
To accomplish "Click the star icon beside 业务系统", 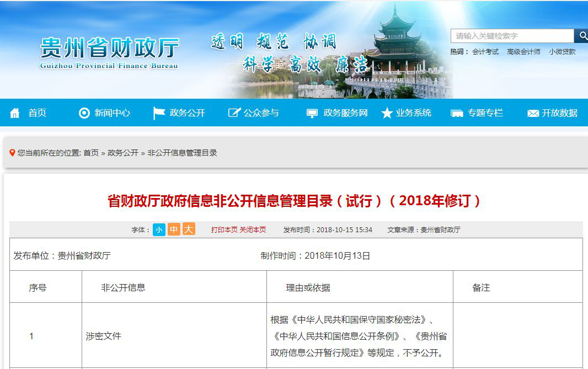I will coord(387,113).
